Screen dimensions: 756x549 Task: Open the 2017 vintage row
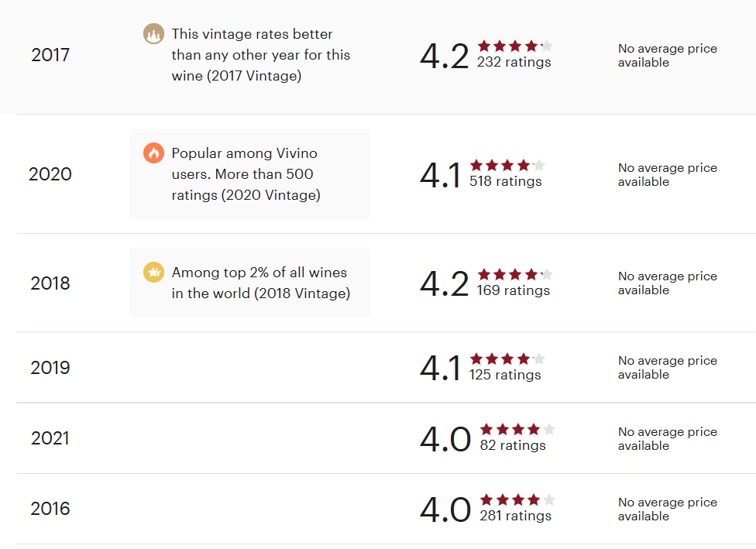point(50,55)
